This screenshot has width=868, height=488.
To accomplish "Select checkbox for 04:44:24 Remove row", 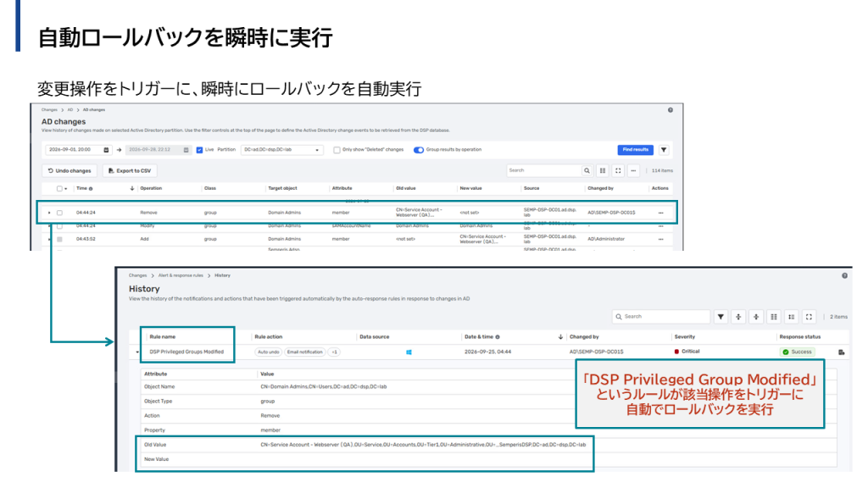I will pyautogui.click(x=60, y=213).
